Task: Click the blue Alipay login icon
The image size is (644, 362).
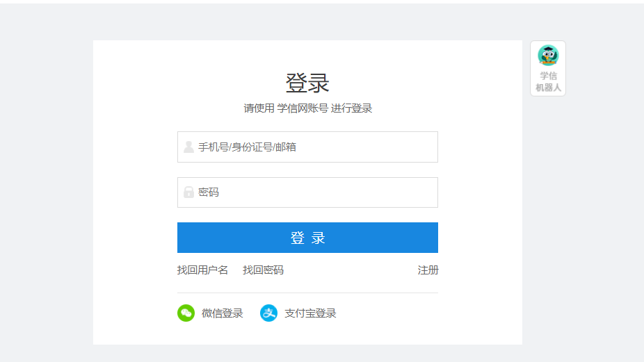Action: tap(268, 313)
